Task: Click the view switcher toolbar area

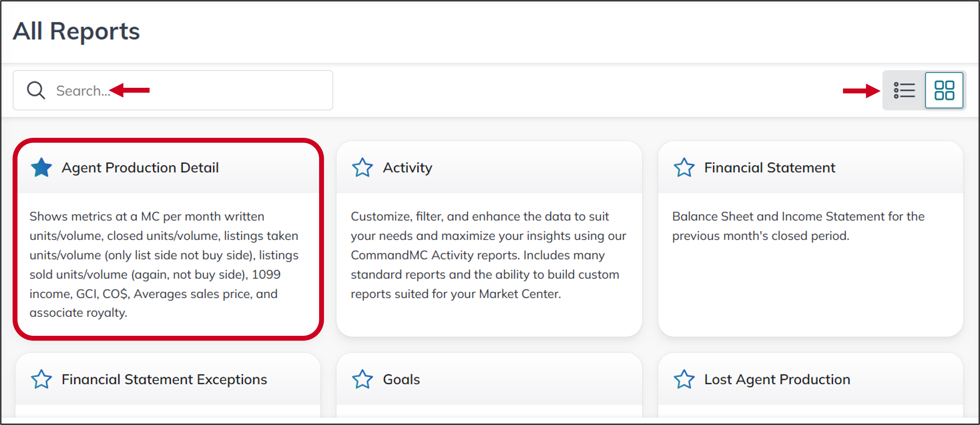Action: pyautogui.click(x=924, y=90)
